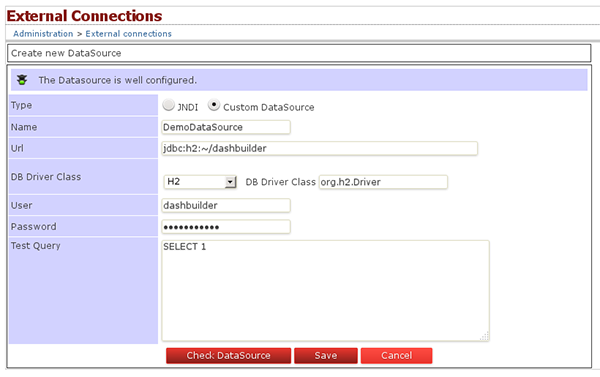Click the Password input field

point(226,227)
